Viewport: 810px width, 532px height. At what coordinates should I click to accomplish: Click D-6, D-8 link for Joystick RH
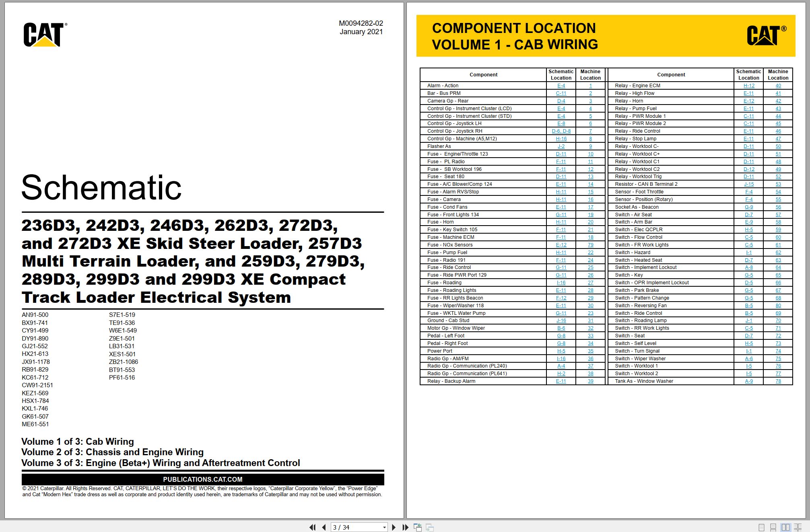click(x=561, y=131)
